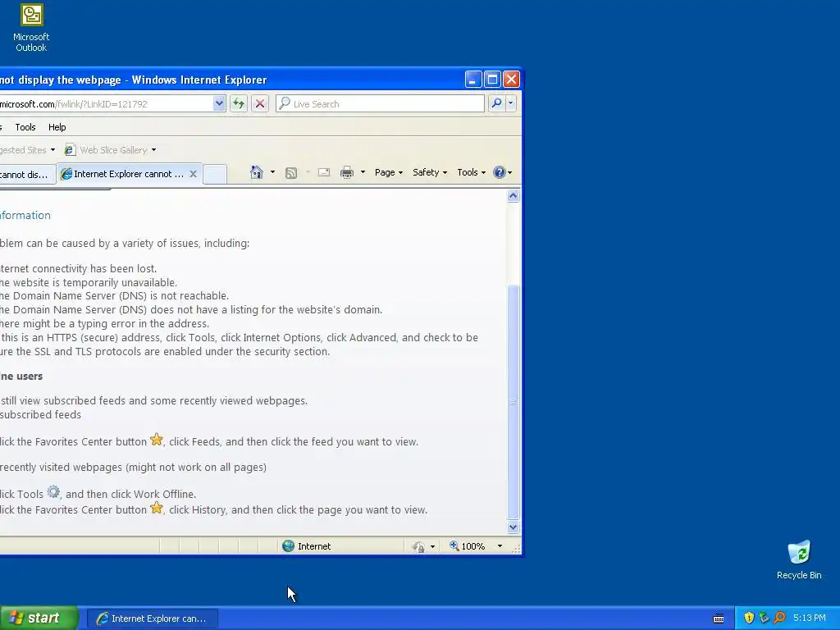
Task: Minimize the Internet Explorer window
Action: coord(472,80)
